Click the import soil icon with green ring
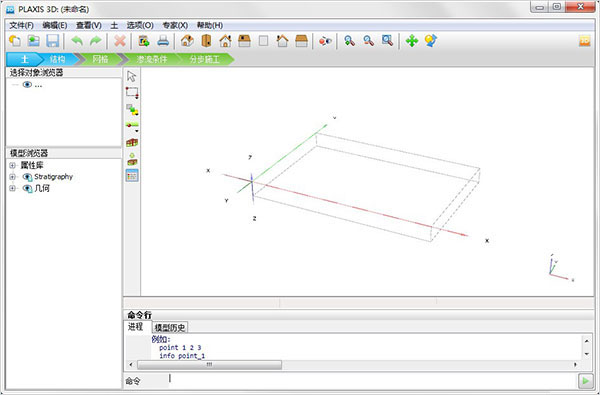600x395 pixels. 132,159
